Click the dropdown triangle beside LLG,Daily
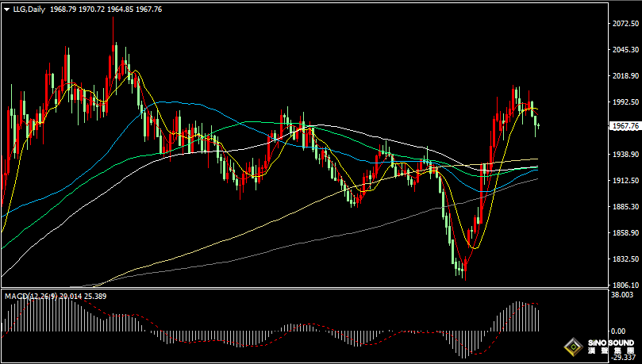 coord(6,9)
